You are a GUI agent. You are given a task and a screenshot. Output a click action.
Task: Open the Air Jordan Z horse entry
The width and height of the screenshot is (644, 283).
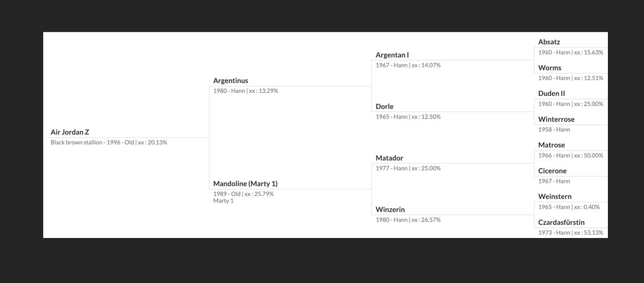[x=70, y=132]
